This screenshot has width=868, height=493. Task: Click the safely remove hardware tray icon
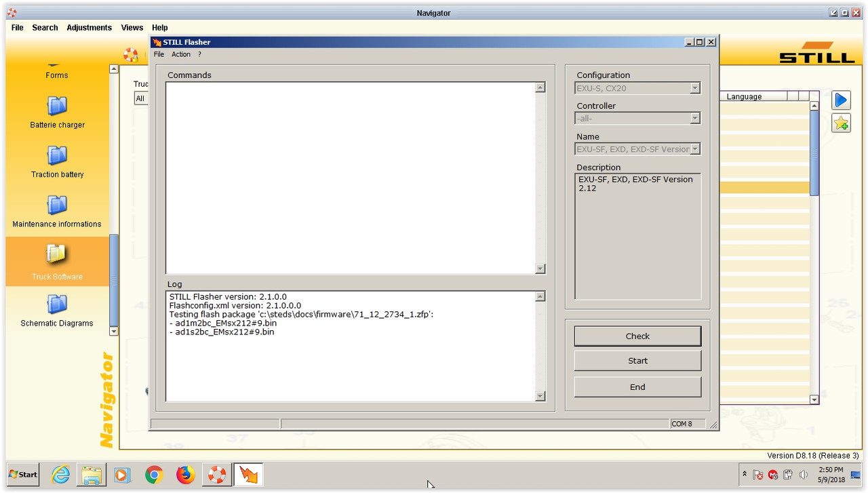pos(788,475)
